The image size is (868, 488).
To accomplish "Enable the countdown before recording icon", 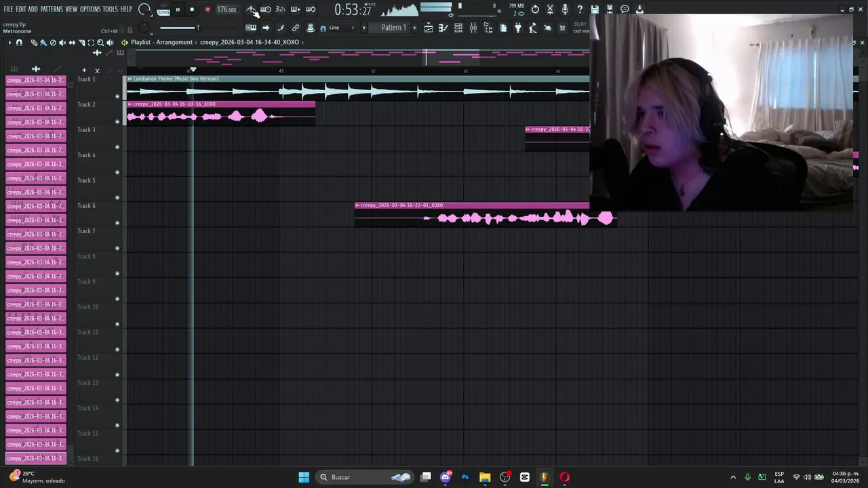I will tap(280, 9).
